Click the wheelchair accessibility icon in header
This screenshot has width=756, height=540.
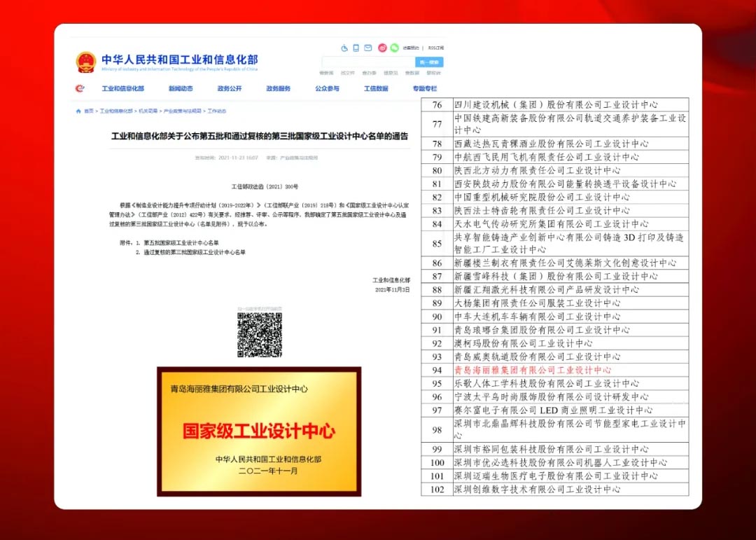[344, 48]
